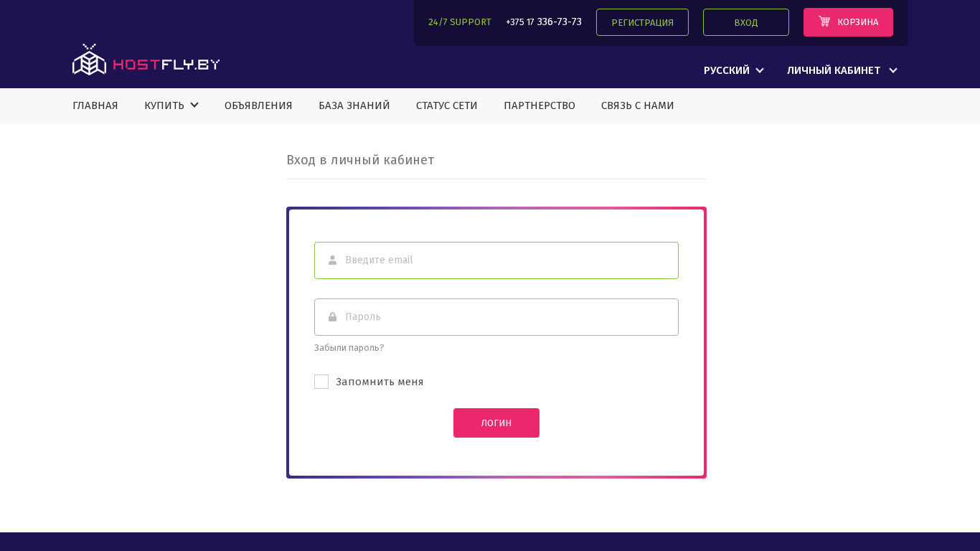Expand the Русский language dropdown
The height and width of the screenshot is (551, 980).
point(733,70)
